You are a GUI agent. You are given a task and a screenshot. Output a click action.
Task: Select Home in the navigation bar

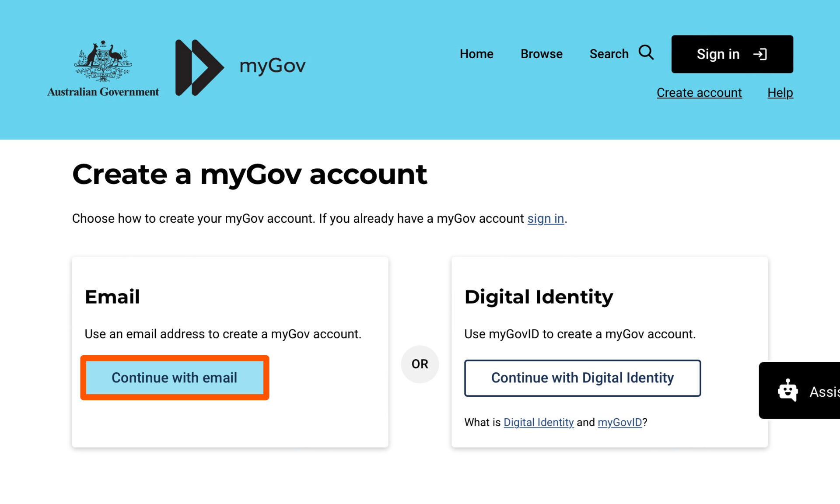476,54
